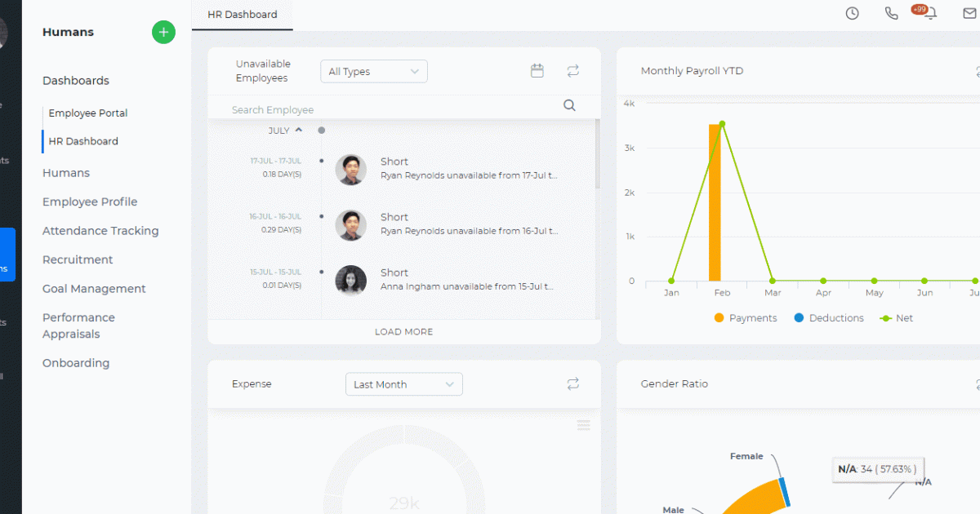Open the Last Month dropdown in Expense
Image resolution: width=980 pixels, height=514 pixels.
coord(403,384)
